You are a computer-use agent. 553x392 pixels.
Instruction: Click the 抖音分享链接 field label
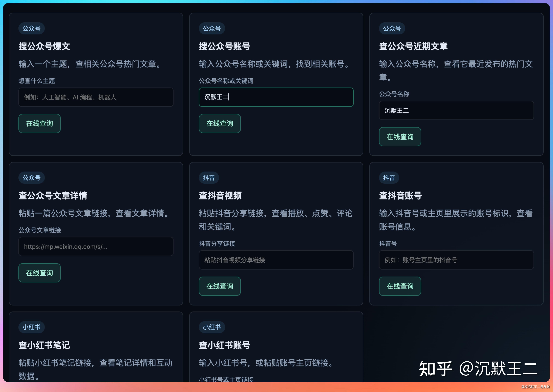217,244
